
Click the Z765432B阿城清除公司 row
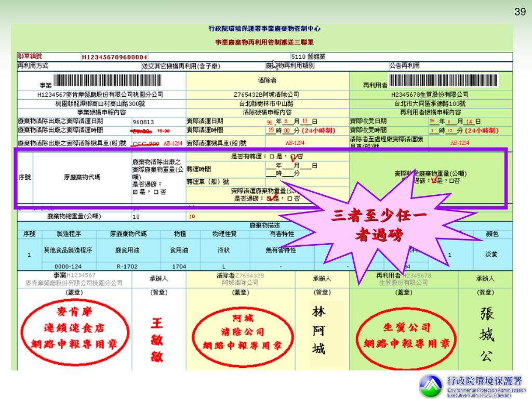[268, 95]
